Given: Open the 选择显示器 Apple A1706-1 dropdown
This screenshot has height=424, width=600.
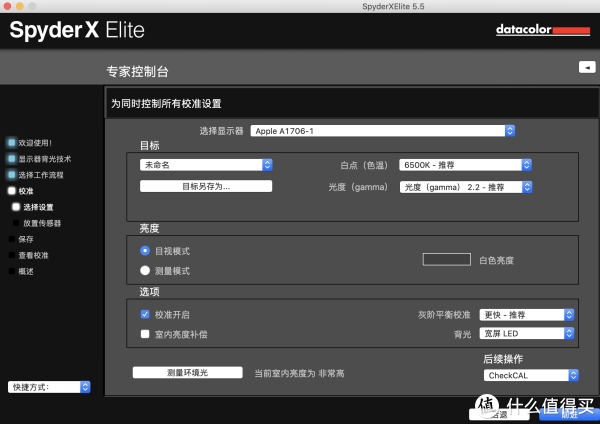Looking at the screenshot, I should coord(383,131).
